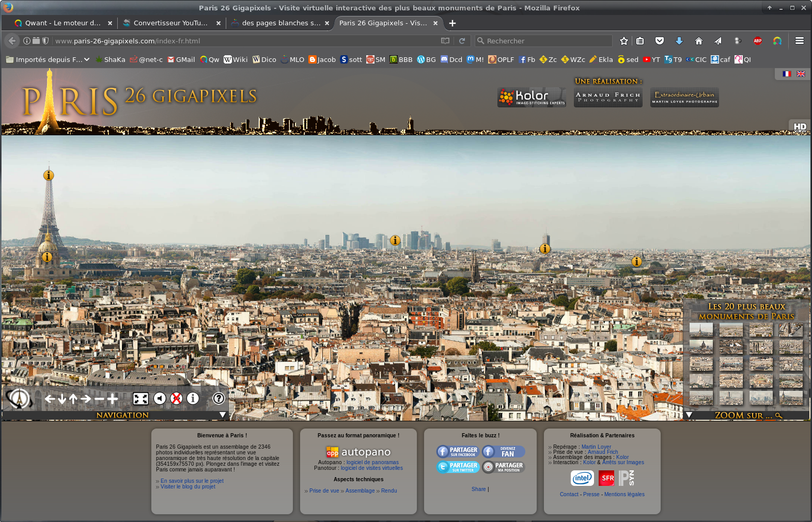The image size is (812, 522).
Task: Open the info hotspot beside the tall tower
Action: (x=545, y=249)
